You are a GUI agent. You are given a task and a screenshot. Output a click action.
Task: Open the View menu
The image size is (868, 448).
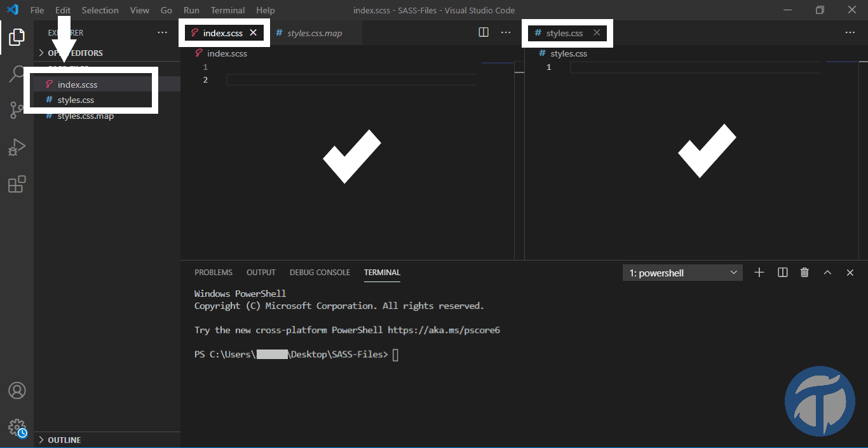(x=139, y=10)
